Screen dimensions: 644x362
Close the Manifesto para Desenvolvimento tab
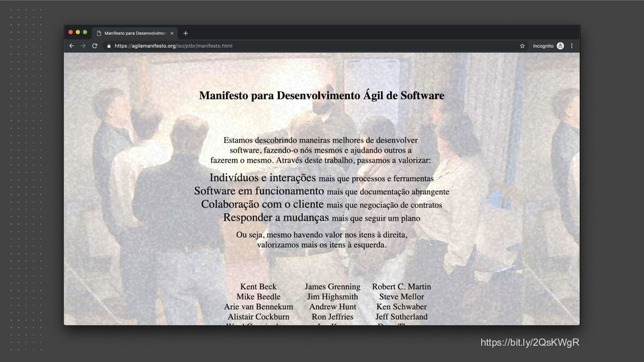172,33
